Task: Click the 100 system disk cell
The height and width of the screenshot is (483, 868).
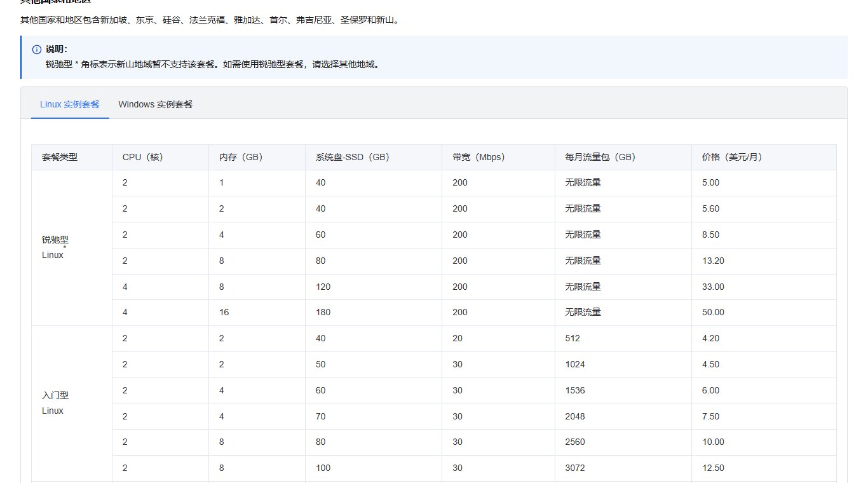Action: click(x=374, y=468)
